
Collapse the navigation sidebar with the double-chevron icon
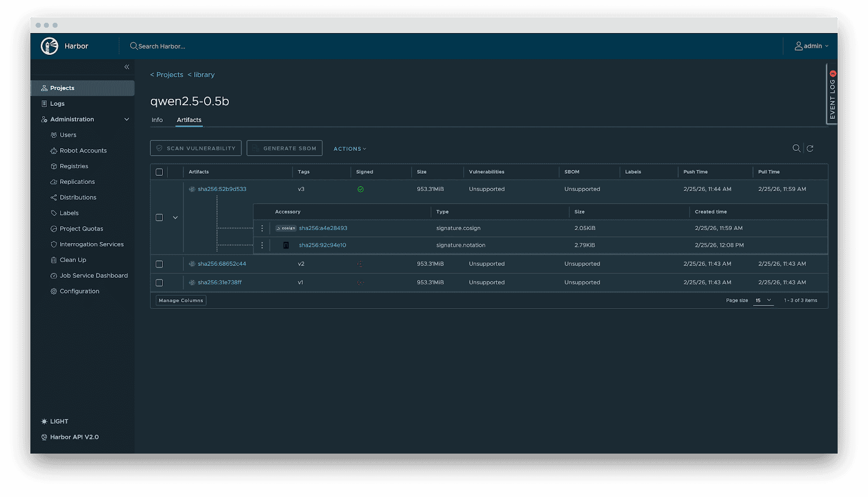pos(126,67)
